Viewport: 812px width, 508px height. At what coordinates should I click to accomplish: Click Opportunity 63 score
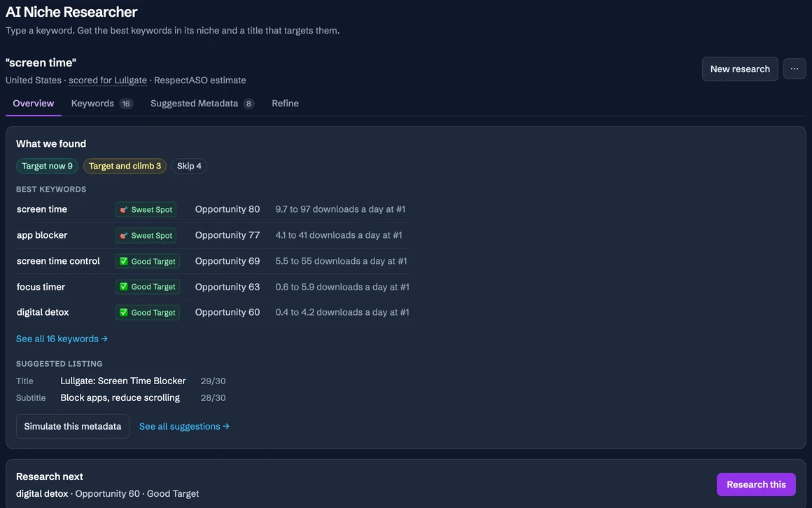(227, 287)
